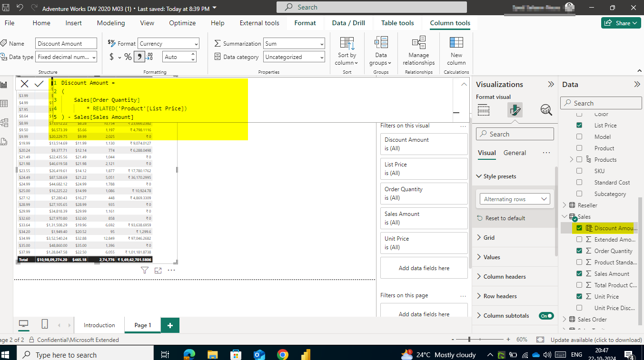
Task: Click the Manage relationships icon
Action: 419,51
